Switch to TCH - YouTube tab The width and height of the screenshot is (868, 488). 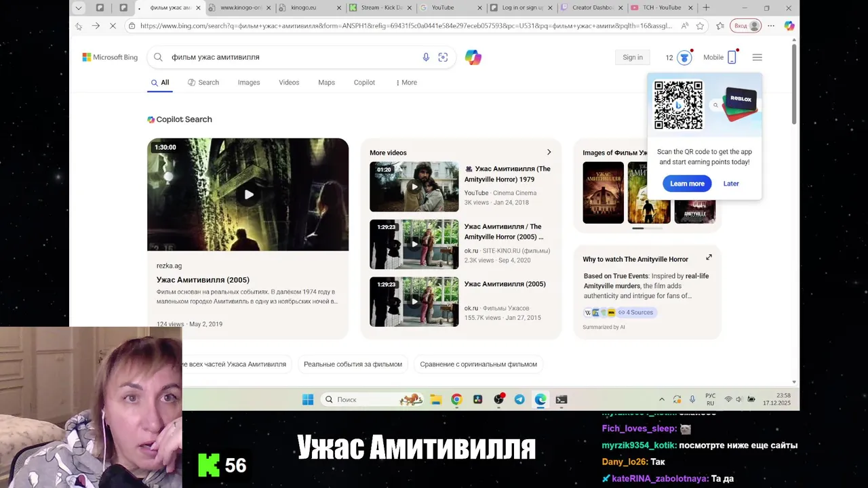coord(660,7)
